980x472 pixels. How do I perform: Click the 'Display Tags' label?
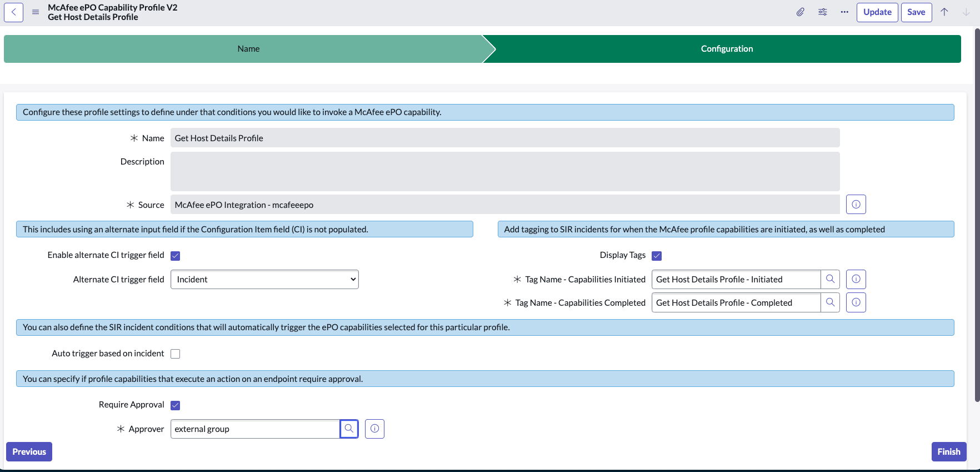click(623, 255)
